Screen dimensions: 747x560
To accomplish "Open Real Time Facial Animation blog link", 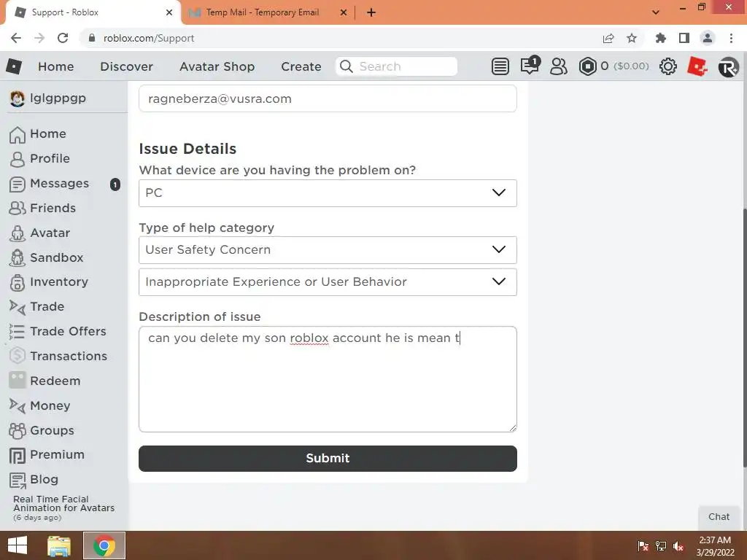I will [x=64, y=504].
